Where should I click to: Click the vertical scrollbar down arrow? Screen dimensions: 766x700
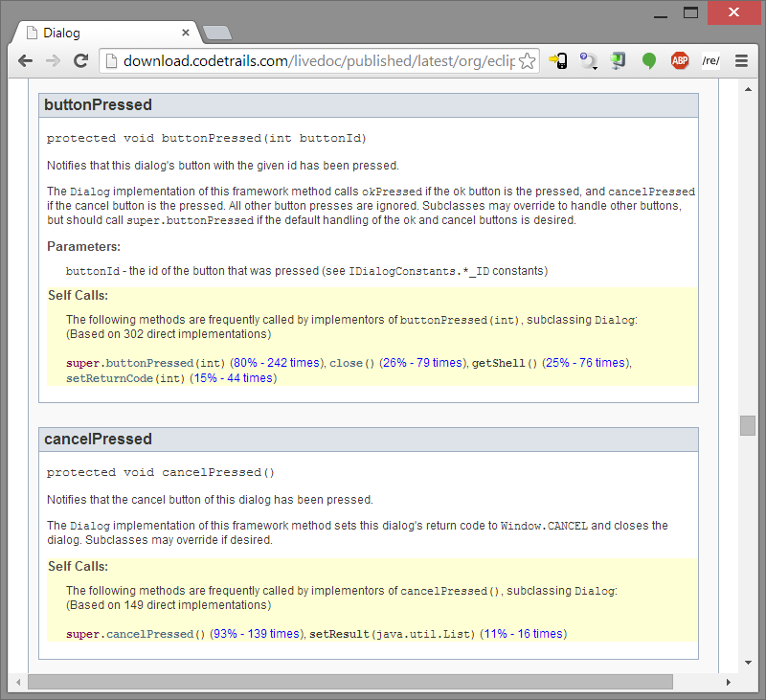(748, 662)
